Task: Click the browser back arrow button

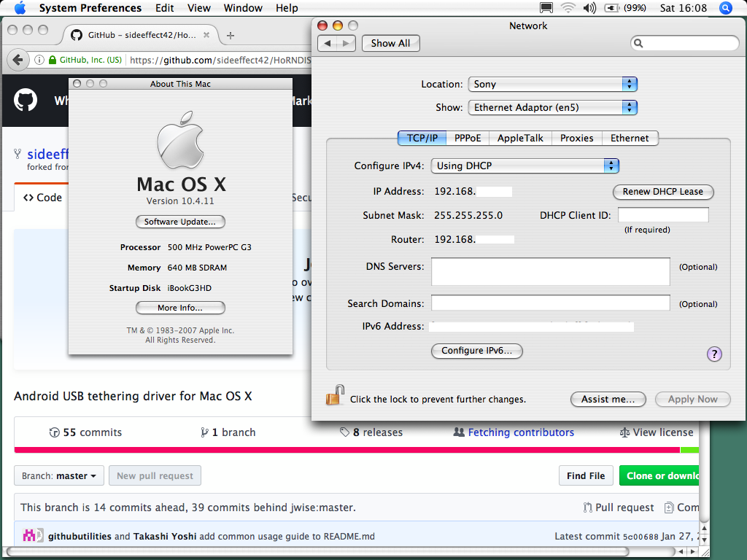Action: [x=18, y=60]
